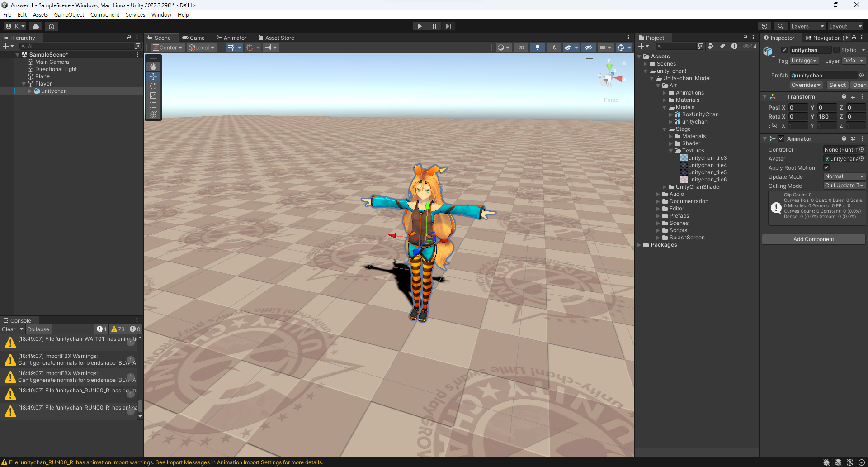Click the scene orientation gizmo
This screenshot has width=868, height=467.
click(x=609, y=78)
